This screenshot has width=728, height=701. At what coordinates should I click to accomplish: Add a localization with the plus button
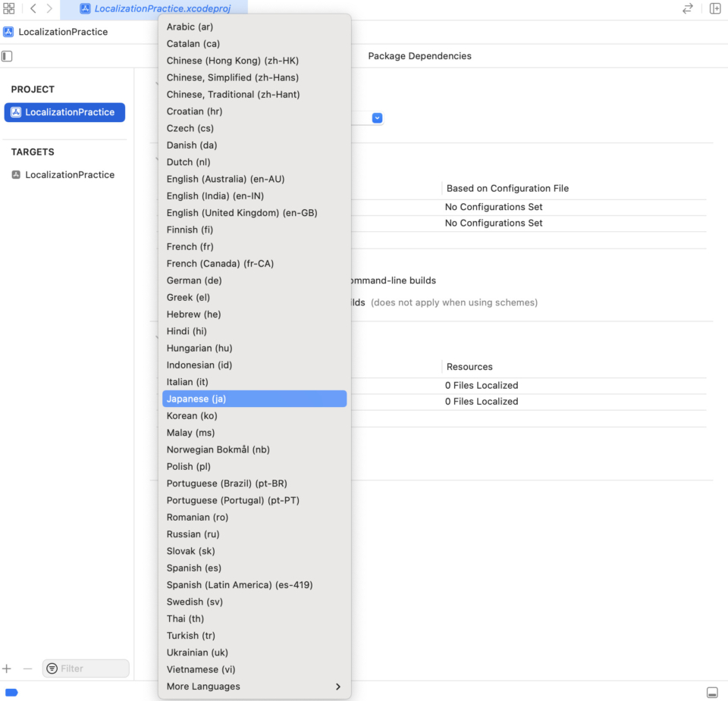[x=6, y=668]
